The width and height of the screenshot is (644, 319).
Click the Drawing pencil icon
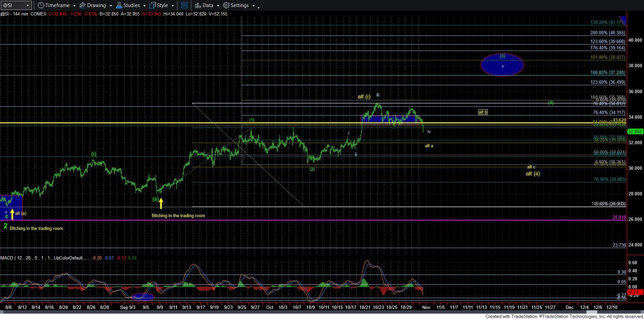(83, 5)
